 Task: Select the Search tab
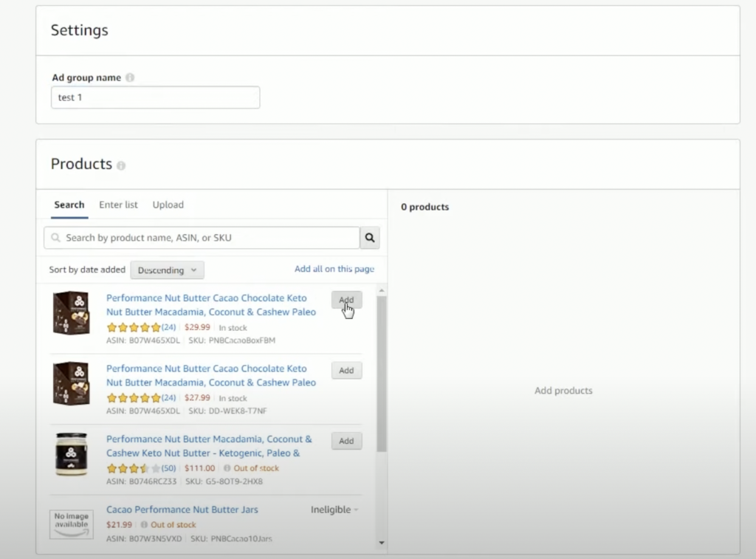[69, 205]
